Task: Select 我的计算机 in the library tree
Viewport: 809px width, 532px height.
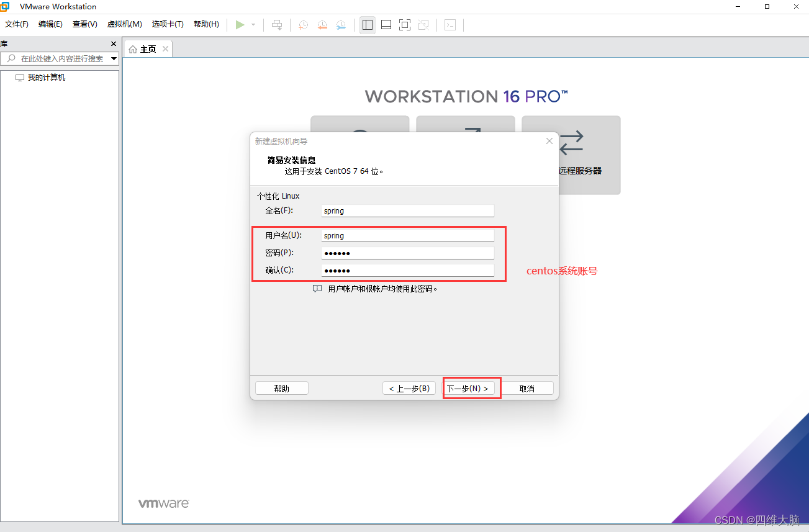Action: point(46,78)
